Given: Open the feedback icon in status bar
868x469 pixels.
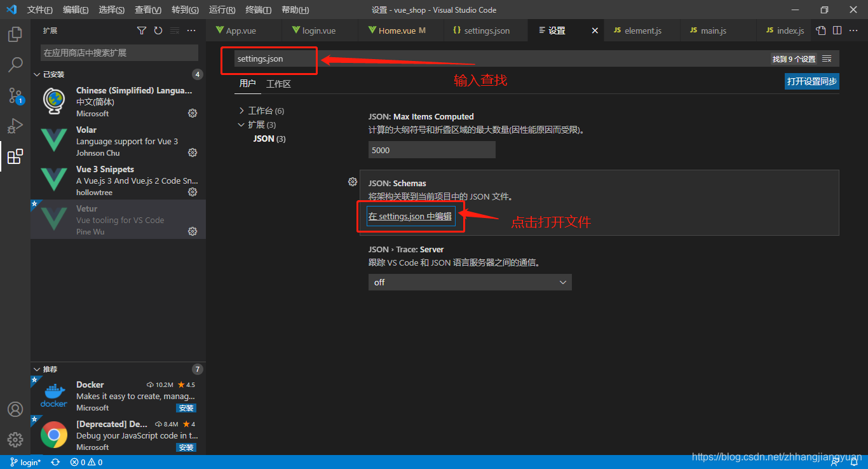Looking at the screenshot, I should (x=836, y=462).
